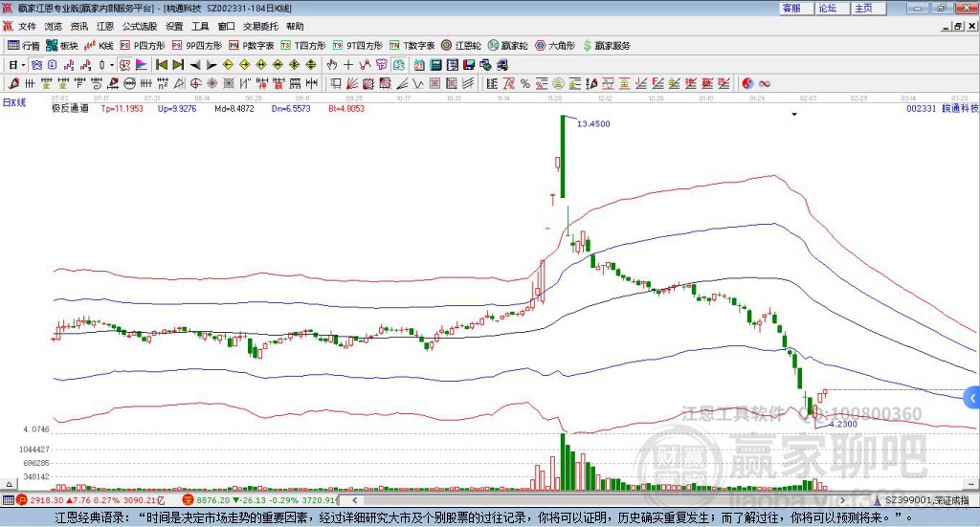Open the 江恩轮 Gann wheel

[461, 46]
